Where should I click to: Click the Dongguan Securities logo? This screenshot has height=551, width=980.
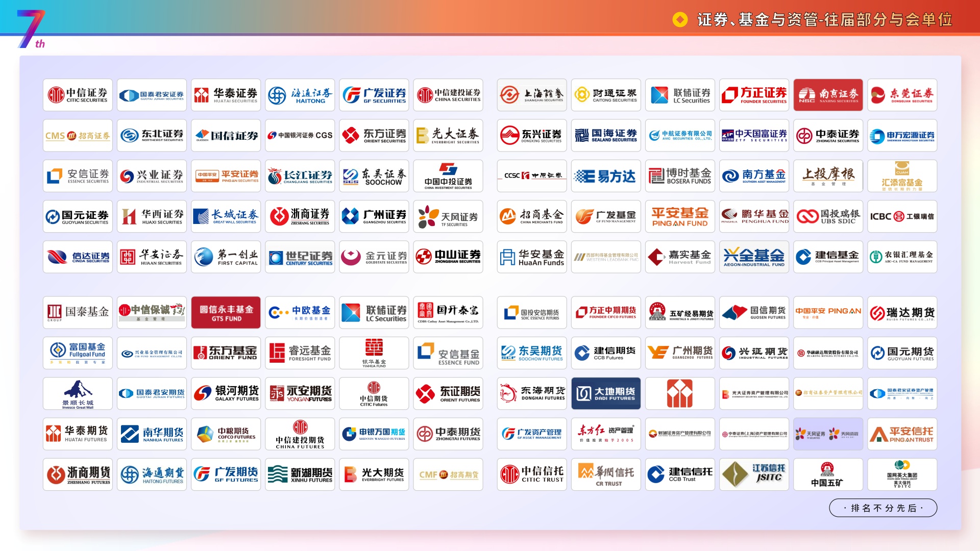point(902,95)
